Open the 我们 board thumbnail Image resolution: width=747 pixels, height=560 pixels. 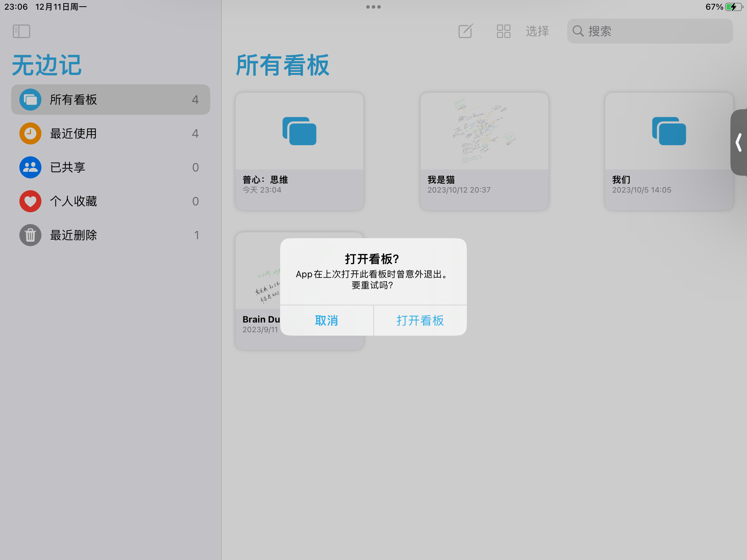click(x=669, y=131)
